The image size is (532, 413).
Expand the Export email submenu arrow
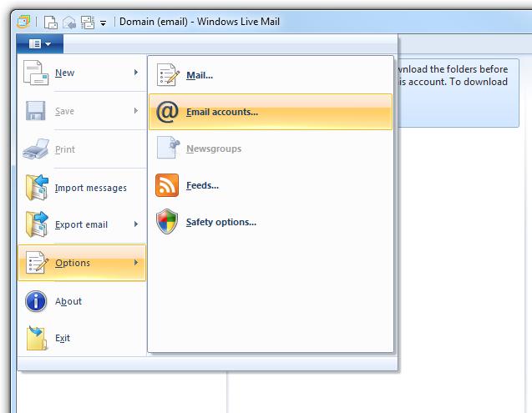tap(135, 224)
